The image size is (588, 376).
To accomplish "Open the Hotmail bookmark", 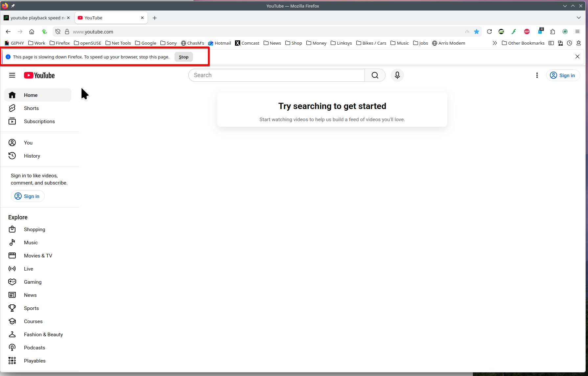I will point(220,43).
